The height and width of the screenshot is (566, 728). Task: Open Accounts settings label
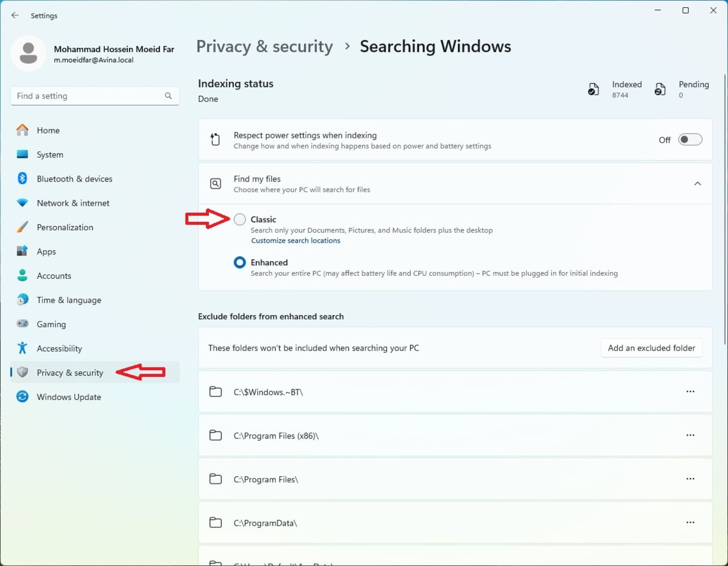(54, 276)
